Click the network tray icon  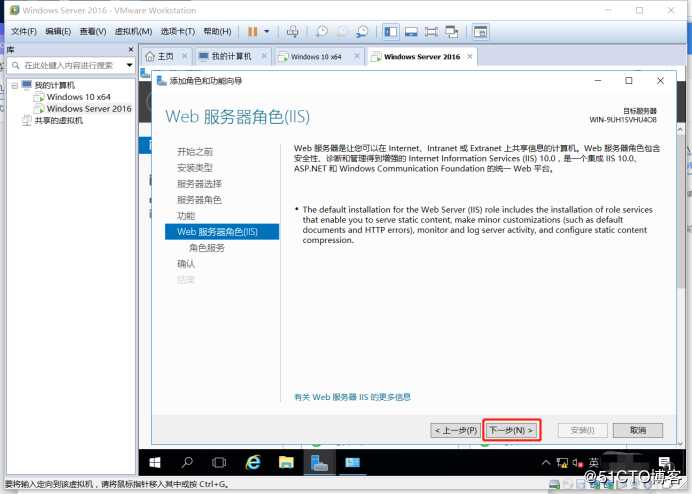[x=562, y=463]
